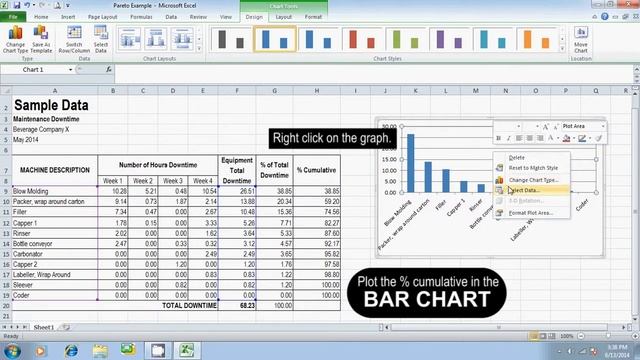Switch to Page Break Preview in status bar
Viewport: 640px width, 360px height.
click(551, 336)
